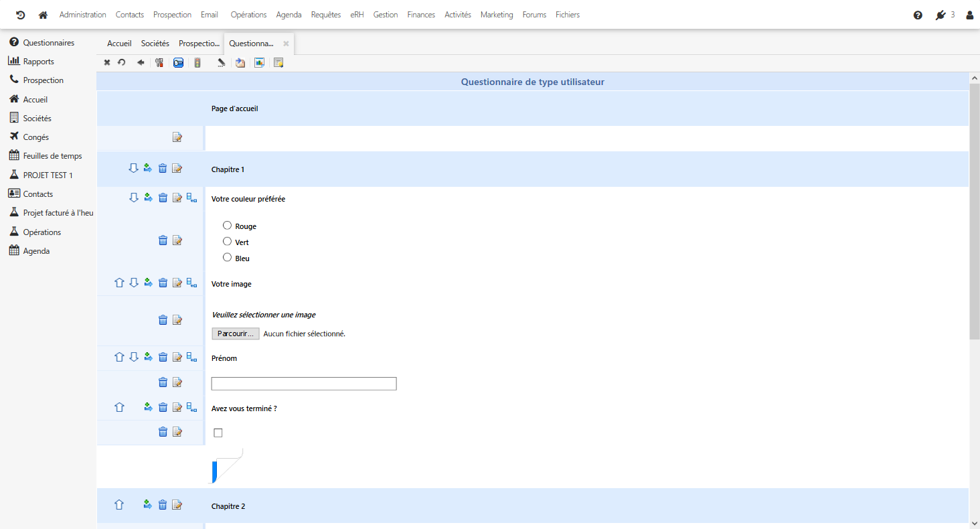Screen dimensions: 980x529
Task: Delete Chapitre 2
Action: pos(163,505)
